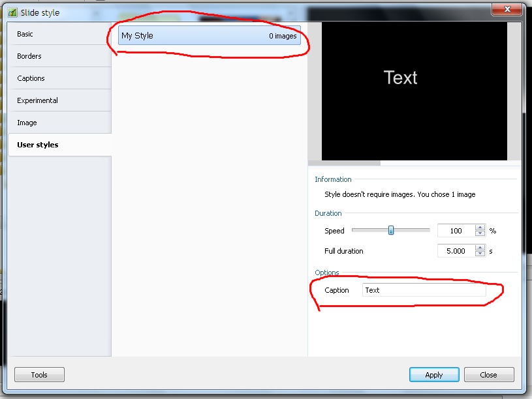Viewport: 532px width, 399px height.
Task: Increase Full duration with the up arrow
Action: point(480,248)
